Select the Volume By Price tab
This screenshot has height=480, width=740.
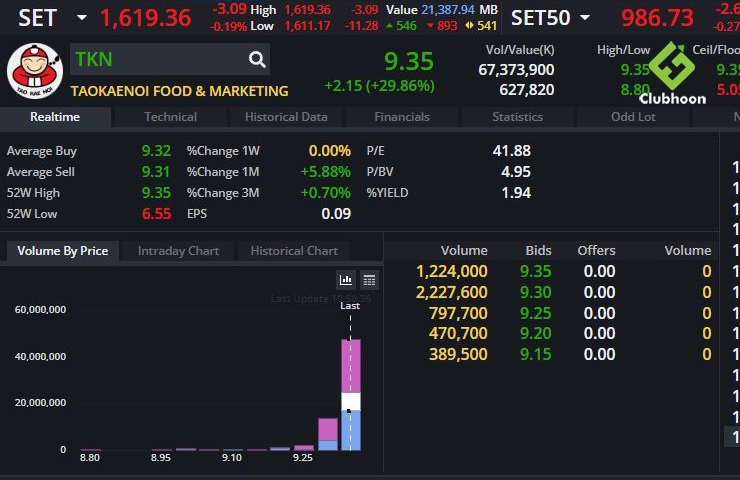(63, 251)
